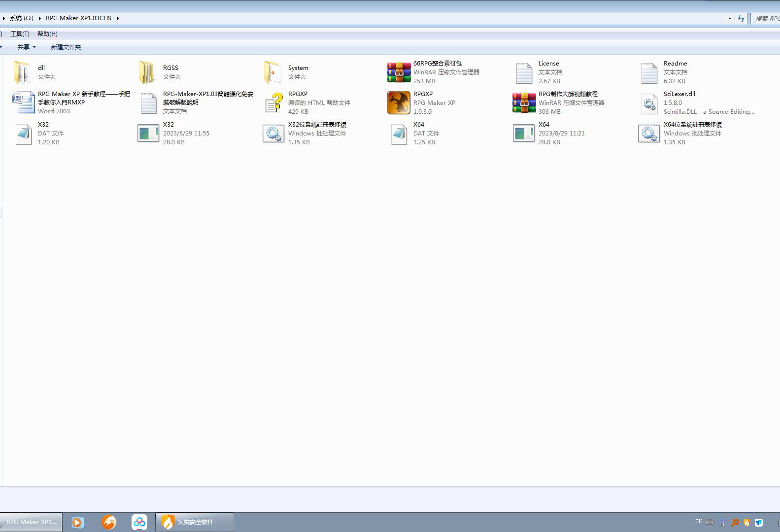
Task: Refresh the folder view using the address bar button
Action: tap(741, 18)
